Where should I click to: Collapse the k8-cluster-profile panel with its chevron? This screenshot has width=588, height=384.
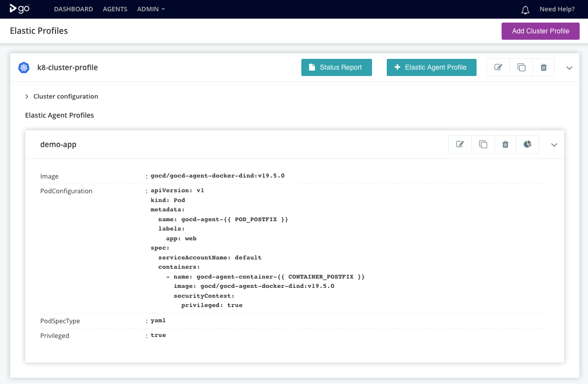coord(569,68)
